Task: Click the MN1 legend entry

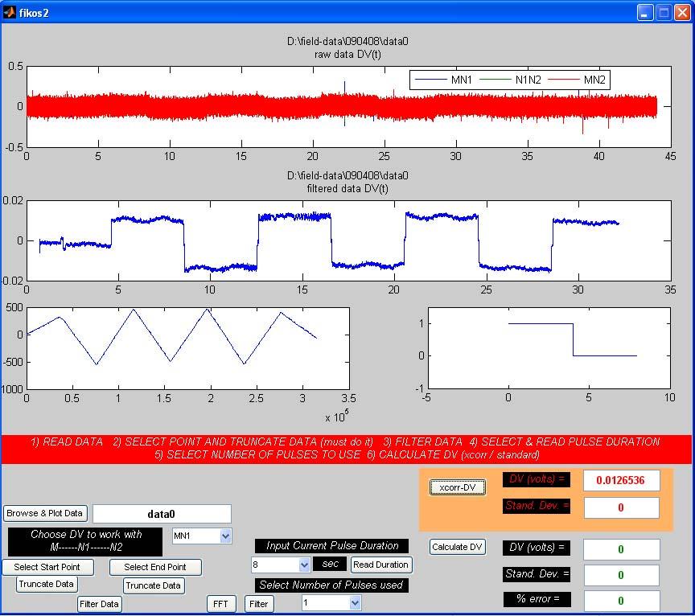Action: tap(442, 80)
